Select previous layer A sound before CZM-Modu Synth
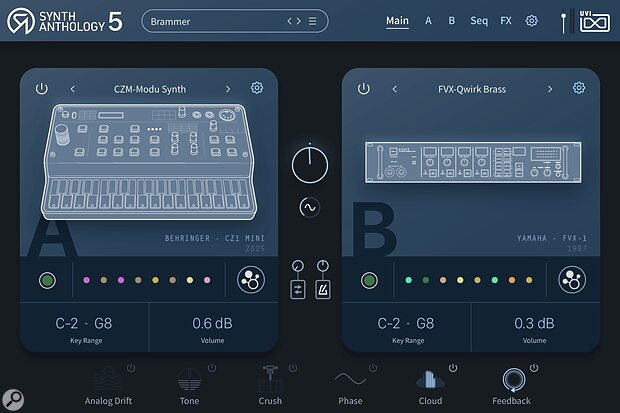The width and height of the screenshot is (620, 413). [x=72, y=89]
